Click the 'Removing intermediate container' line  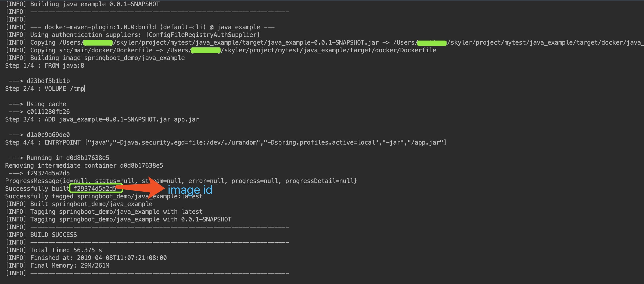pyautogui.click(x=84, y=166)
